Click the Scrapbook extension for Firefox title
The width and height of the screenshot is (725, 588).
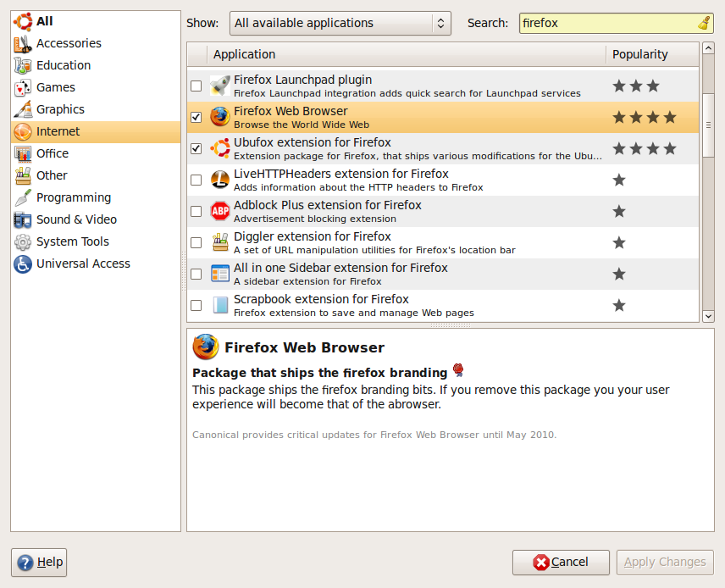pyautogui.click(x=321, y=299)
